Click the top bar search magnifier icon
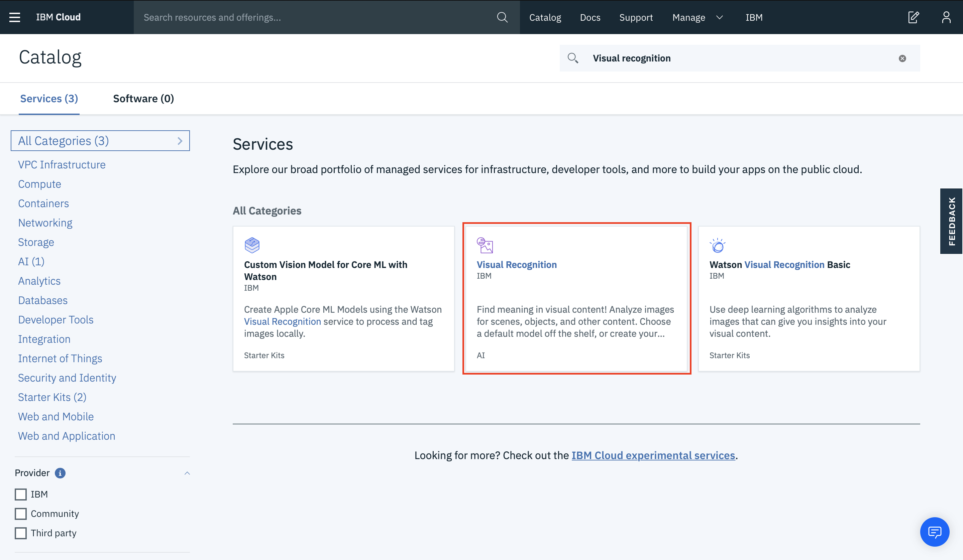 coord(502,17)
